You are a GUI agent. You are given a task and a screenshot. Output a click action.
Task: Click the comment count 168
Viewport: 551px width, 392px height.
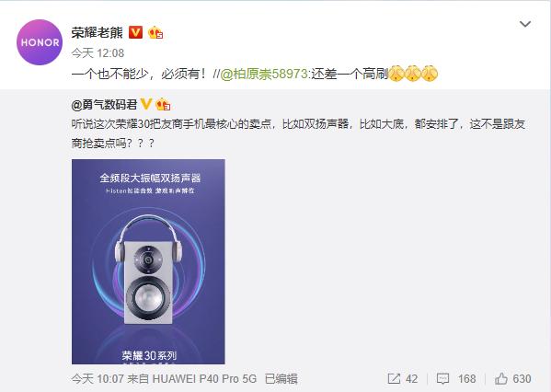466,378
